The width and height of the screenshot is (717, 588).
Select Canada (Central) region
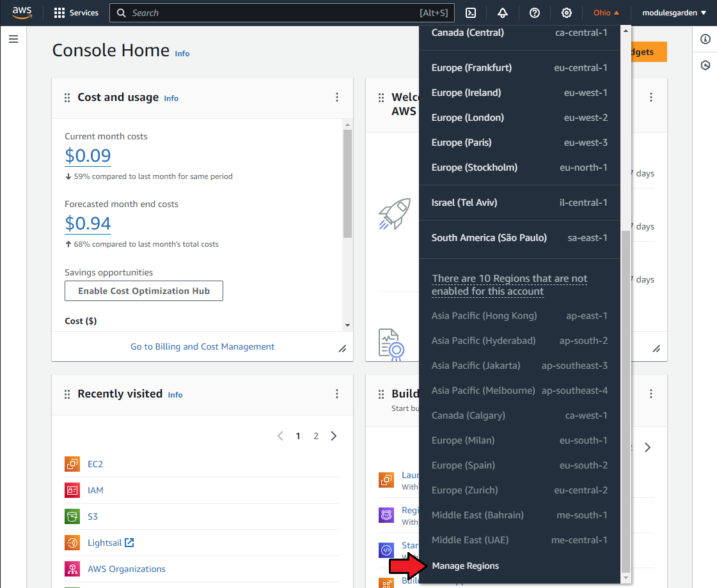519,33
